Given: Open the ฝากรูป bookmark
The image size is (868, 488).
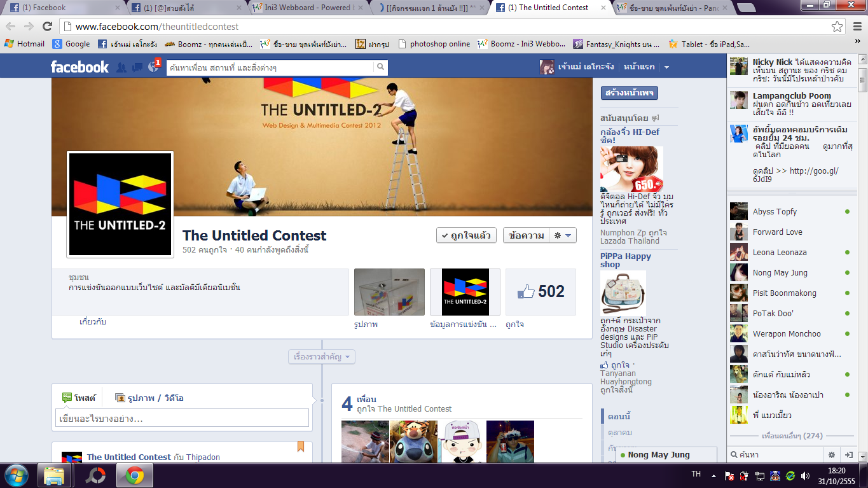Looking at the screenshot, I should pyautogui.click(x=373, y=44).
